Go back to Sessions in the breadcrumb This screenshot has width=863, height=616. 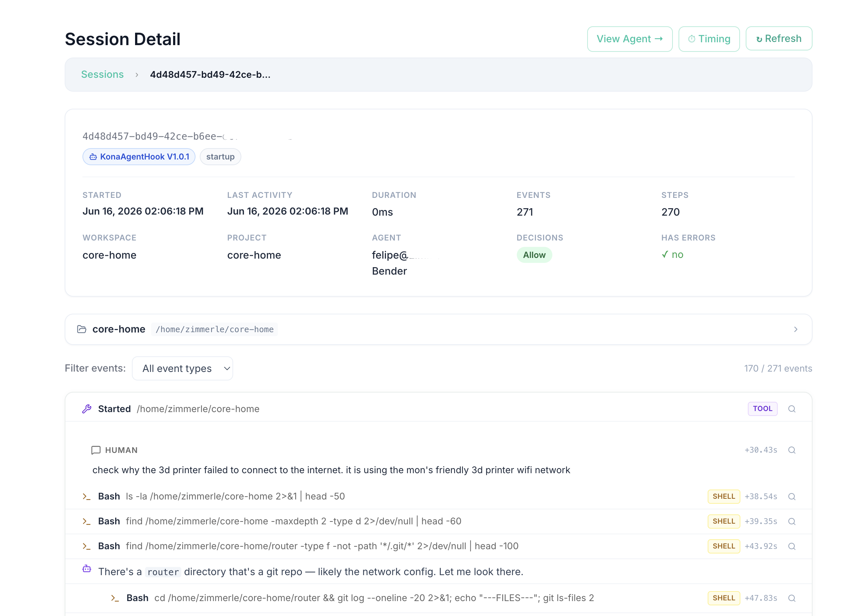pyautogui.click(x=102, y=74)
